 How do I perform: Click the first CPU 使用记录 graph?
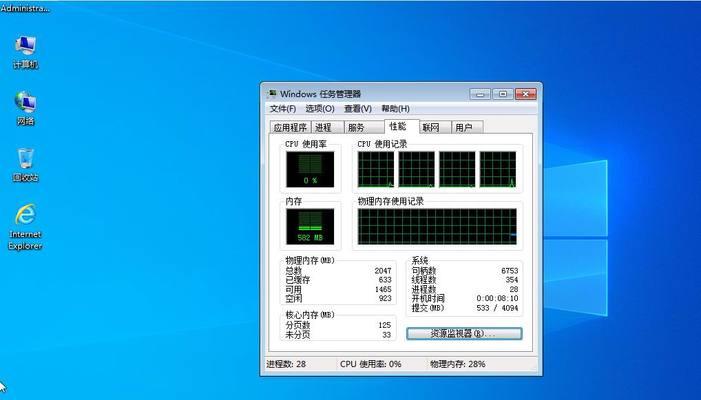click(x=376, y=169)
